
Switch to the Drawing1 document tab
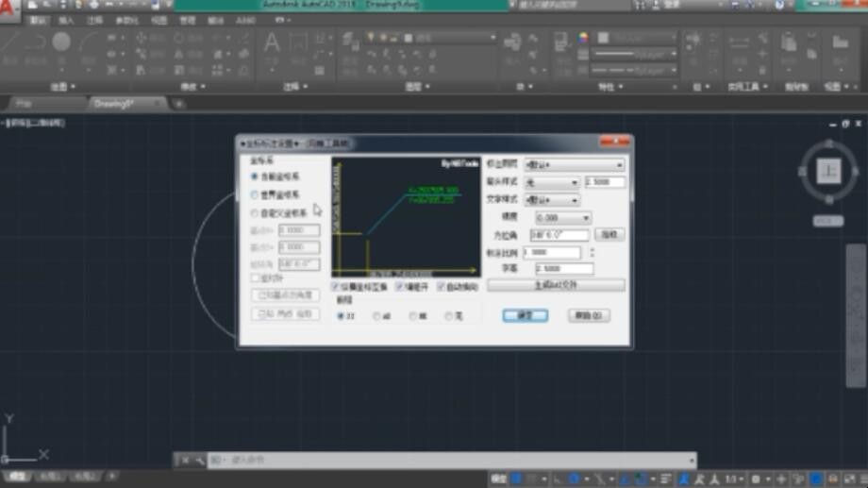pos(119,104)
